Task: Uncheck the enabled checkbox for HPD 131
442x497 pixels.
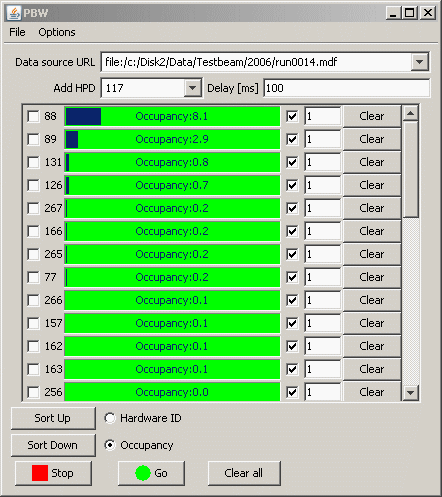Action: pos(292,162)
